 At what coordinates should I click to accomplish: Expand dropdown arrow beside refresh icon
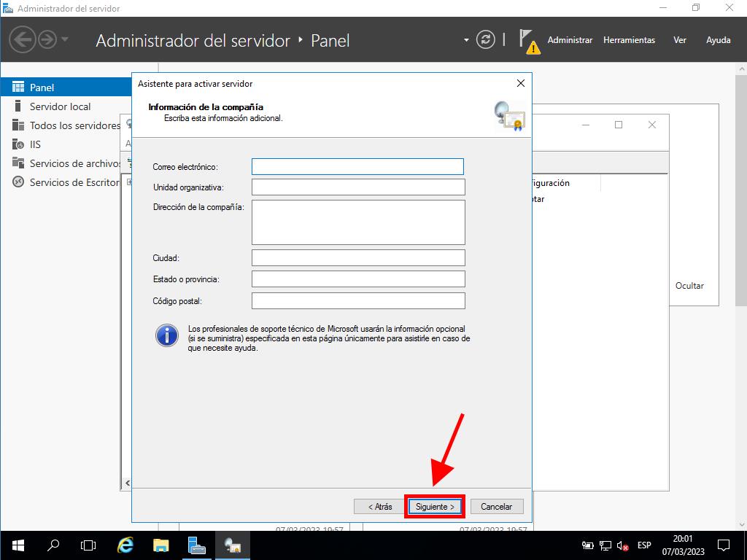point(467,40)
